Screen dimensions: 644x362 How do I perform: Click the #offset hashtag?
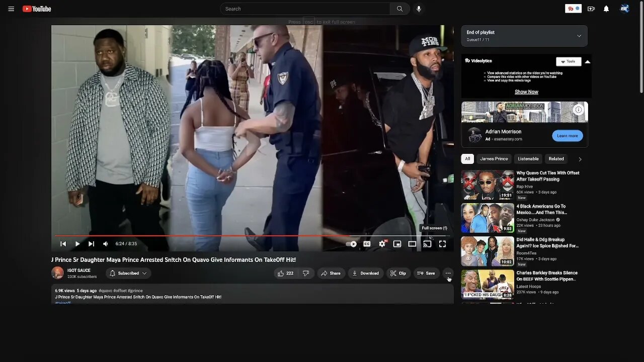coord(120,291)
